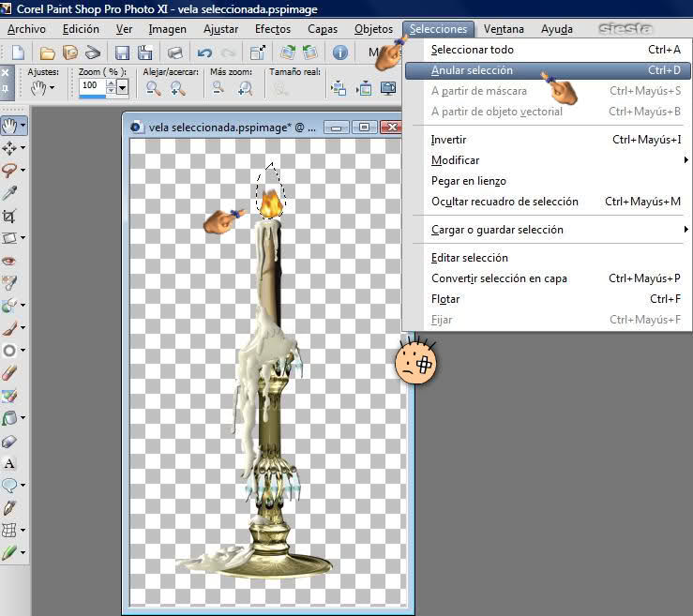The width and height of the screenshot is (693, 616).
Task: Click the Zoom percentage field
Action: (x=93, y=85)
